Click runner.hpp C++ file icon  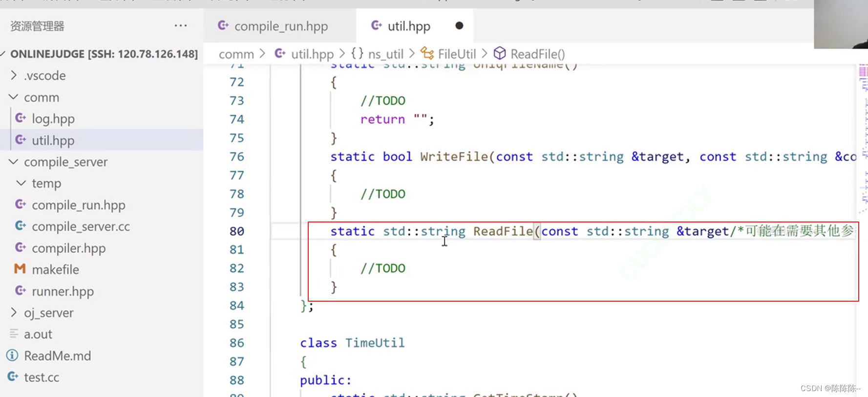click(x=21, y=290)
